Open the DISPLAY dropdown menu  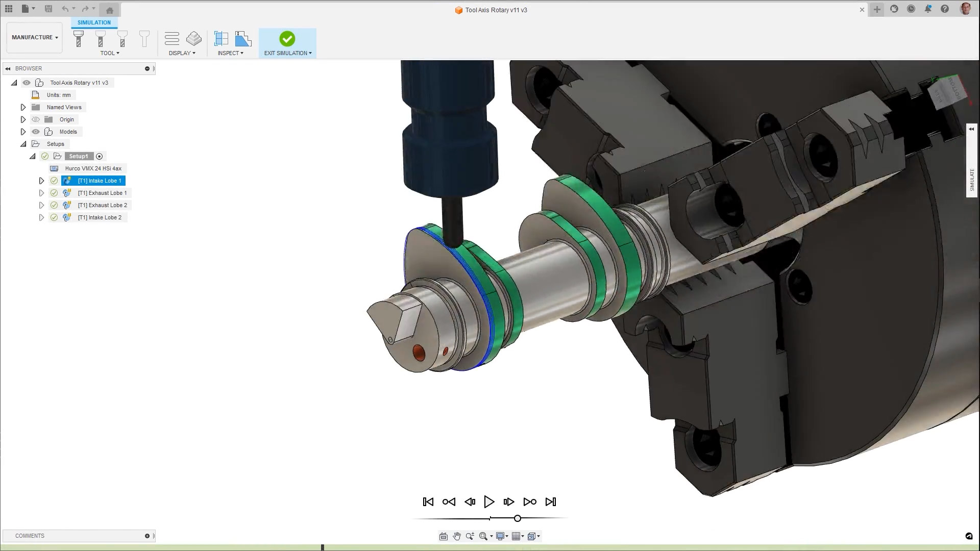182,53
